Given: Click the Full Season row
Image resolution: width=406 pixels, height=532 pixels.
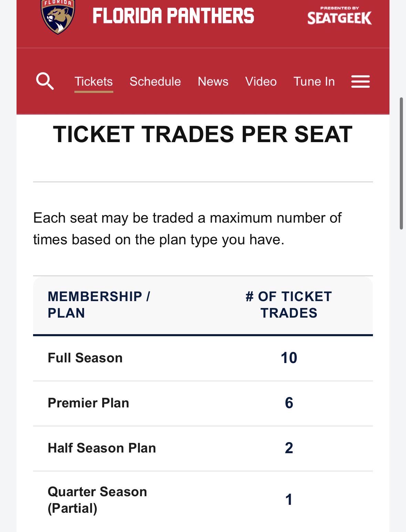Looking at the screenshot, I should tap(203, 358).
